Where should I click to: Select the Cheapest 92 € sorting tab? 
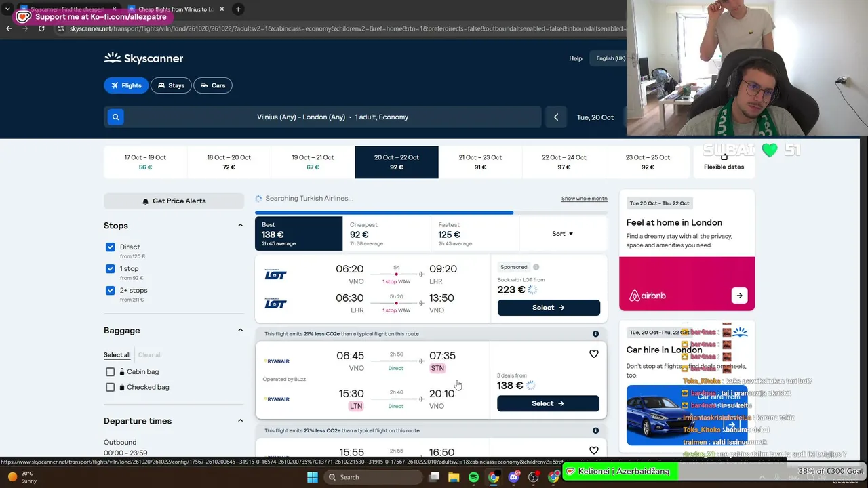(x=387, y=234)
